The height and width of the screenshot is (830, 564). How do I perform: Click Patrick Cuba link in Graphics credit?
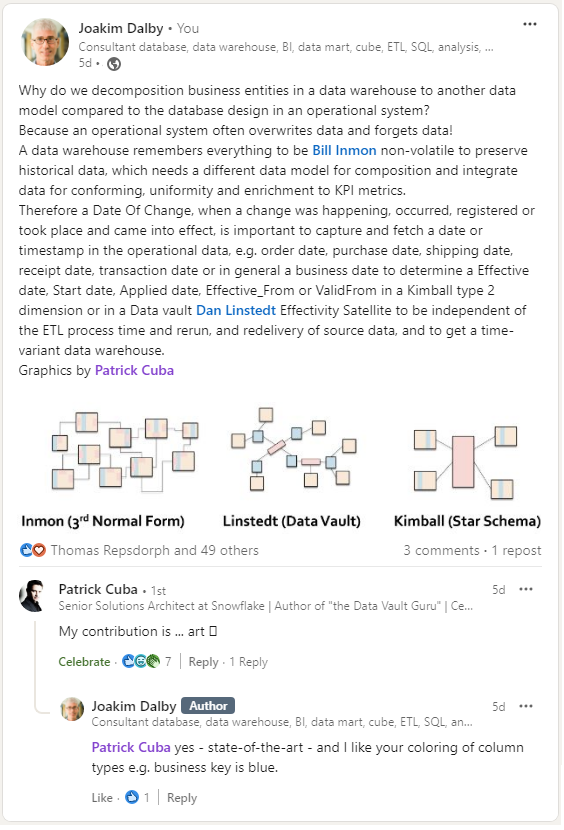point(134,371)
